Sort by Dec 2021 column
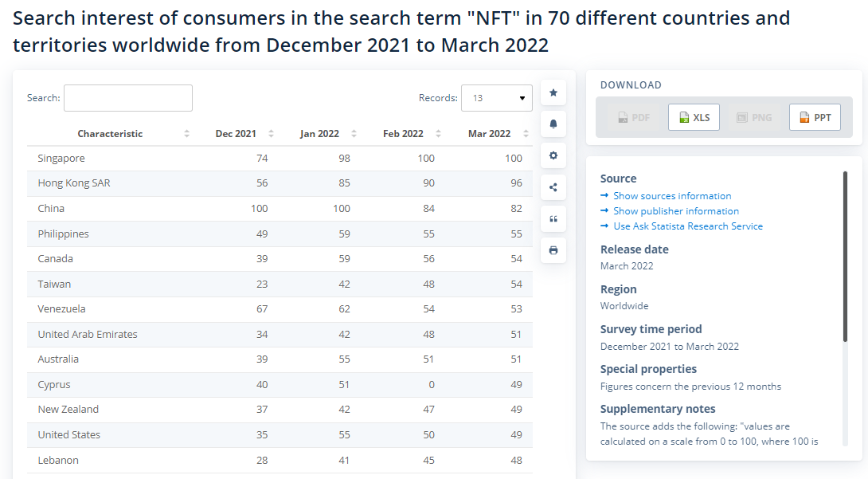Viewport: 868px width, 479px height. pyautogui.click(x=236, y=134)
